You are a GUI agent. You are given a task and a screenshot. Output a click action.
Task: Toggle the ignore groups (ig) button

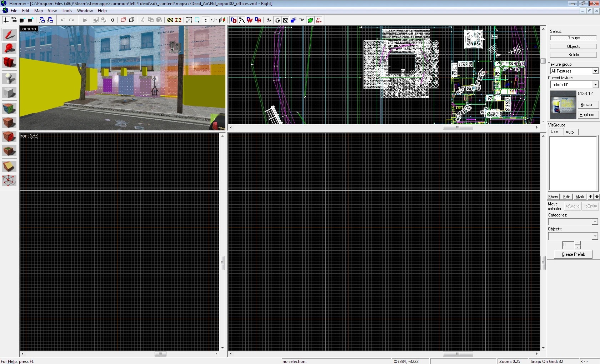tap(112, 20)
